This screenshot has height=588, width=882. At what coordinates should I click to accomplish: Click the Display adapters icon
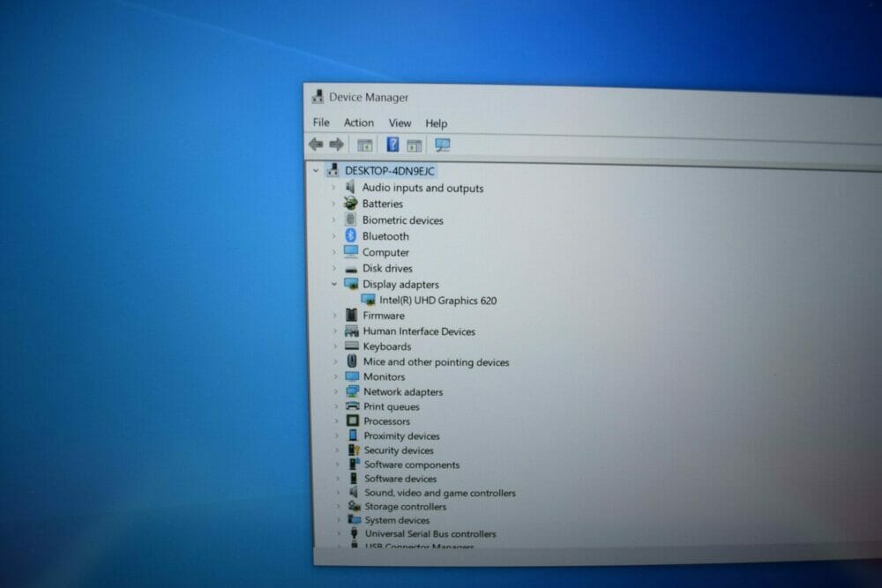(352, 283)
